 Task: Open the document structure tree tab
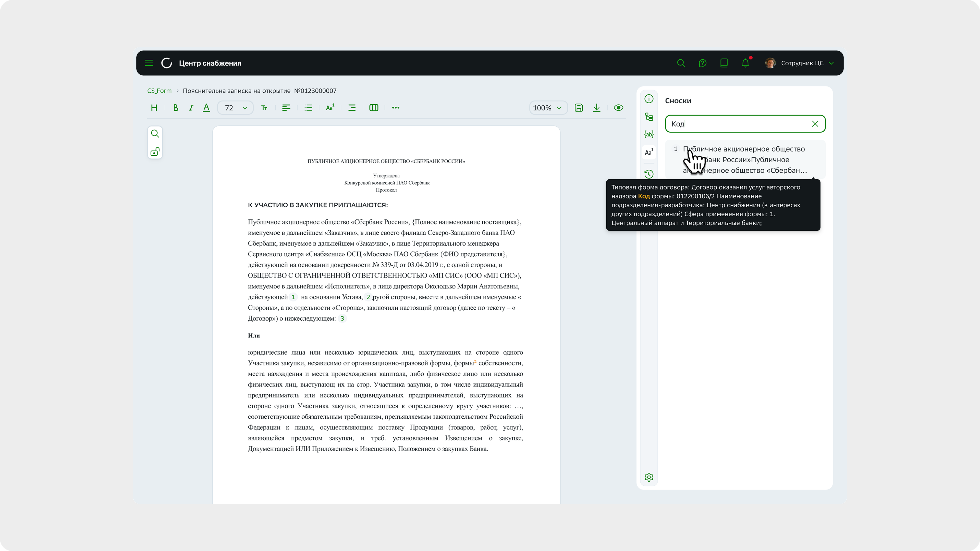click(x=649, y=117)
